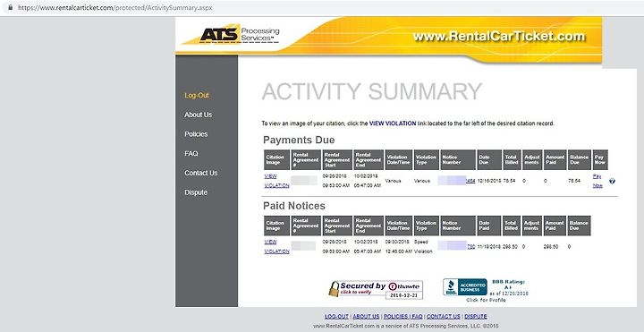This screenshot has height=332, width=644.
Task: Click View Violation link in Payments Due
Action: 276,181
